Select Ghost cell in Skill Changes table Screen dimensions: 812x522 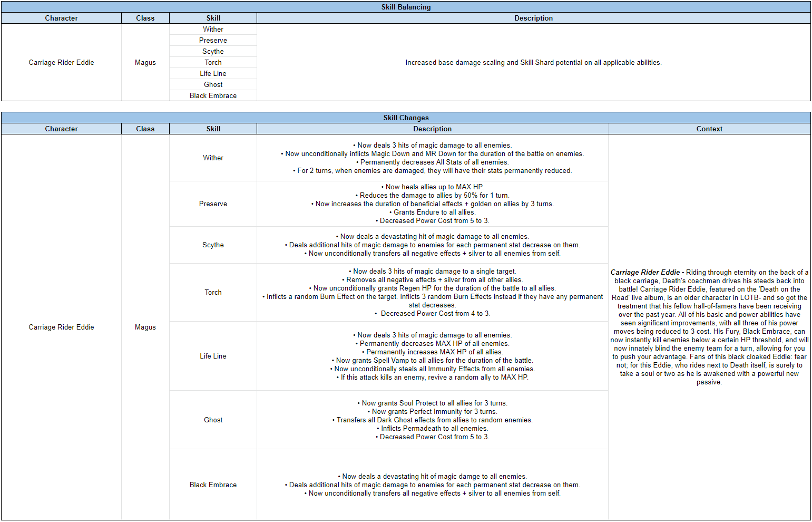click(x=213, y=420)
